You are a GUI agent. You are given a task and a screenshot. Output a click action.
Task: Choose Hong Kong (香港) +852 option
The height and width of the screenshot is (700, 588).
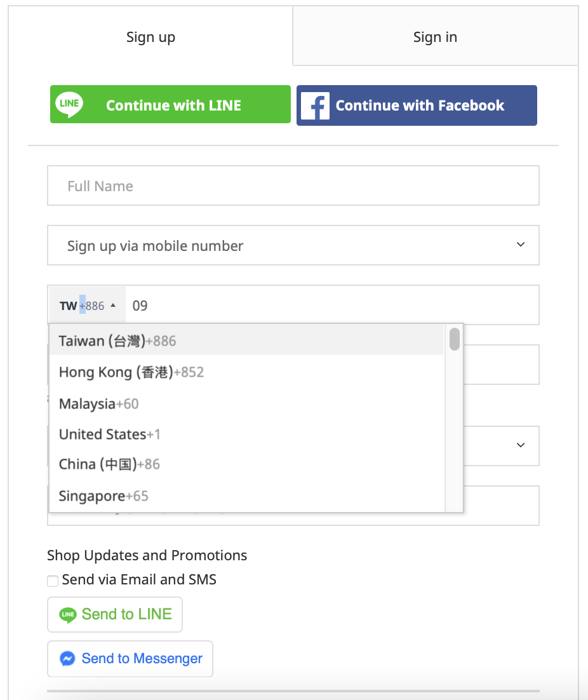[x=247, y=372]
